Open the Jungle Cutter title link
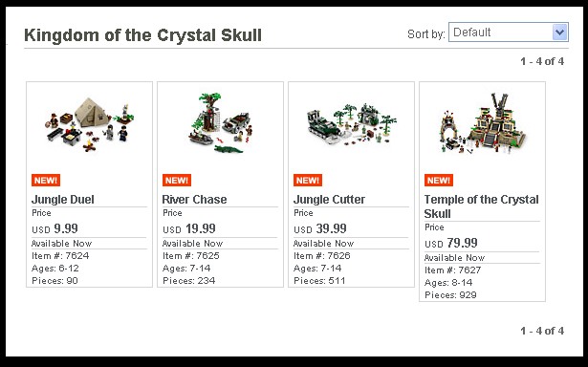The height and width of the screenshot is (367, 588). click(x=329, y=200)
